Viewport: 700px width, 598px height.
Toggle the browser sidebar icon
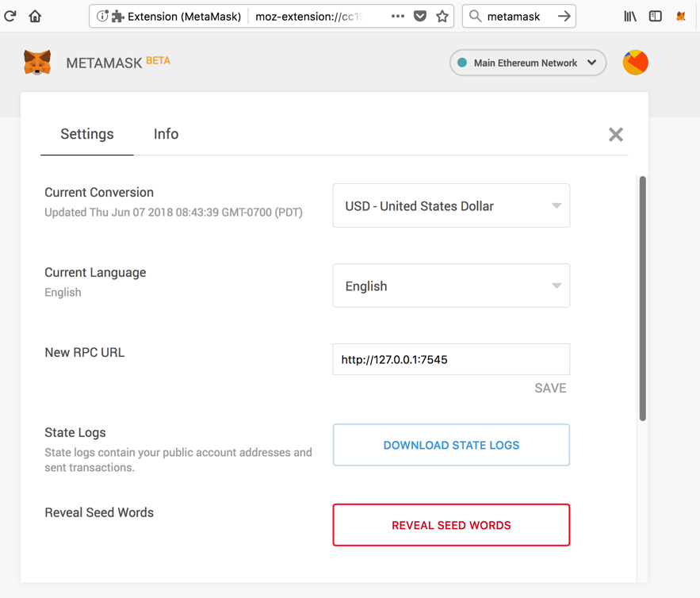pyautogui.click(x=656, y=16)
